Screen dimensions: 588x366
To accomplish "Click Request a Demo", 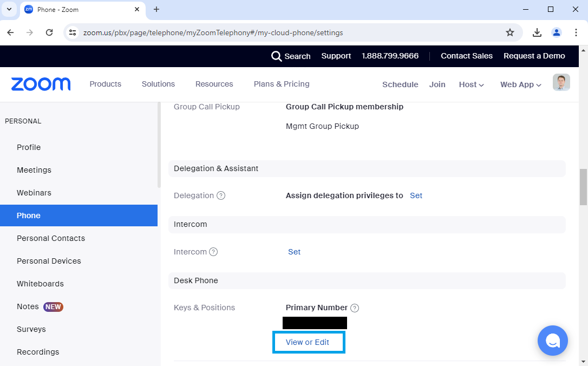I will 534,56.
